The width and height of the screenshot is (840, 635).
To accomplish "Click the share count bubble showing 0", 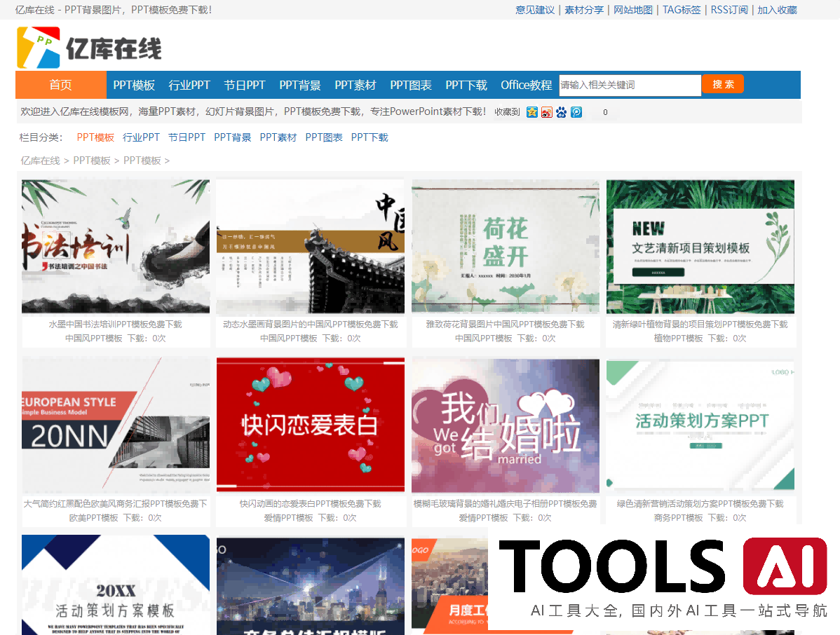I will pos(604,112).
